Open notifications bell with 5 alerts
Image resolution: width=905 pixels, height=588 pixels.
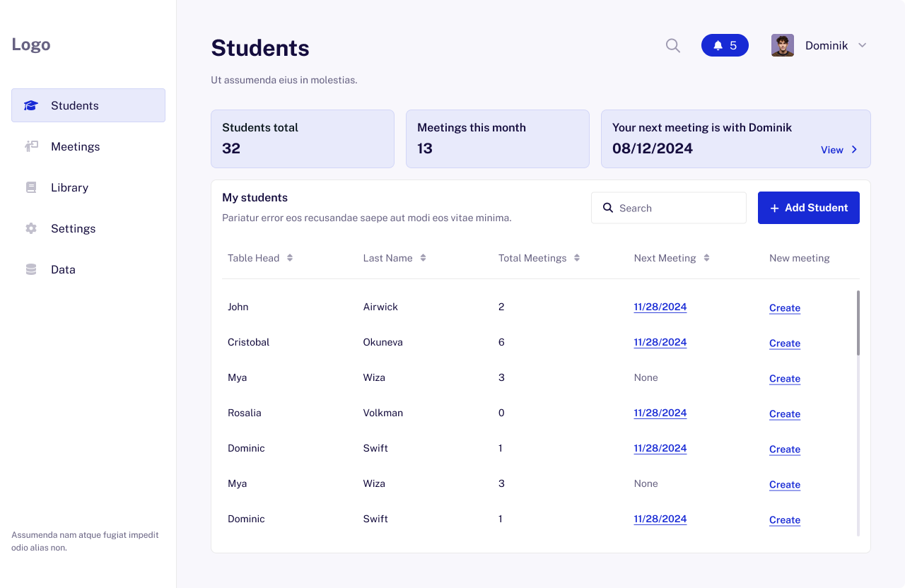click(x=725, y=45)
